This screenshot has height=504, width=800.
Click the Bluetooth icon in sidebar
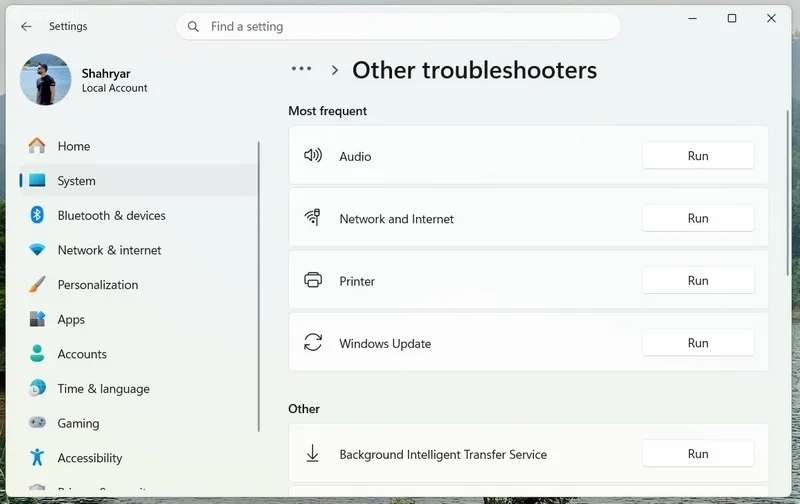pos(37,215)
